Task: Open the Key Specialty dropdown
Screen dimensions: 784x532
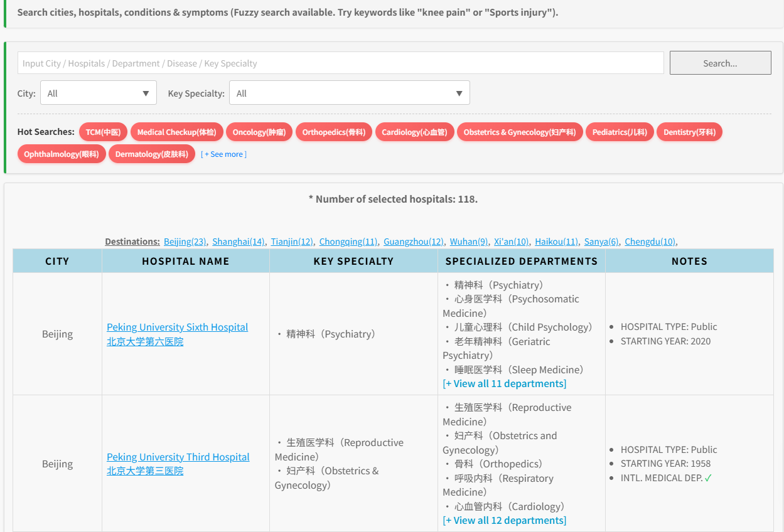Action: click(349, 92)
